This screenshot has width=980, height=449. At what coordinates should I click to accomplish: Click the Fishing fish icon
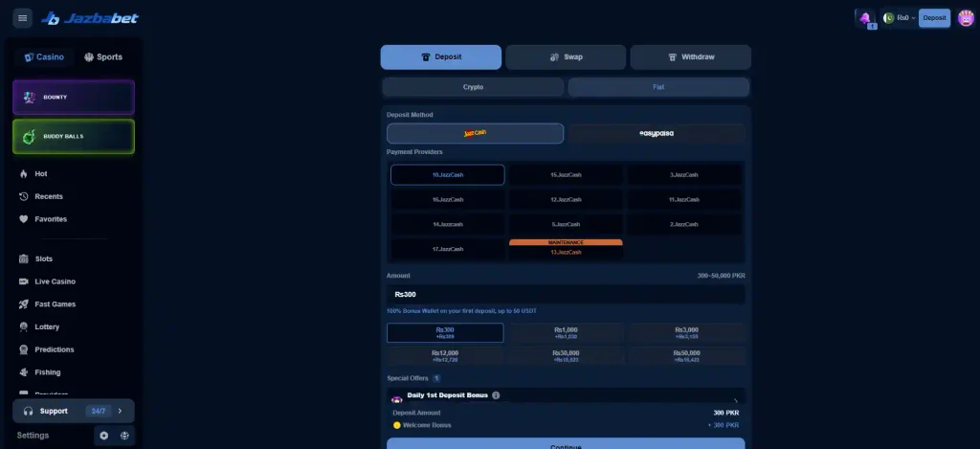pyautogui.click(x=24, y=372)
